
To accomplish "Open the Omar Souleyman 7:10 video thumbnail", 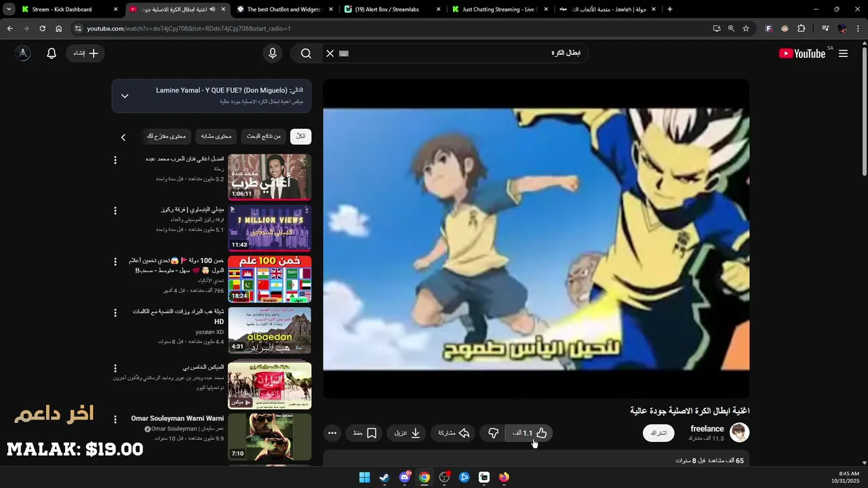I will point(269,437).
